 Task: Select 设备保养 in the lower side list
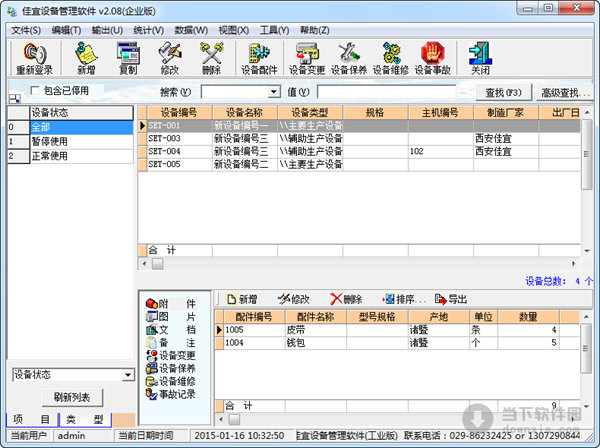tap(171, 368)
